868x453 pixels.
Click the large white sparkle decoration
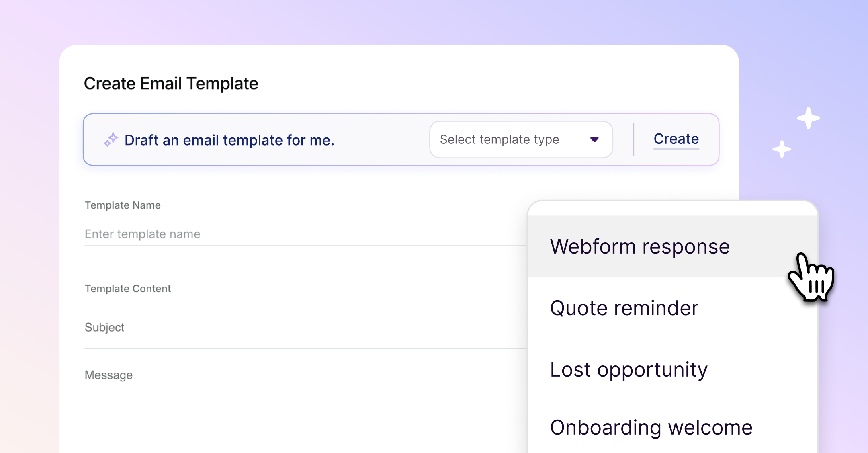808,118
